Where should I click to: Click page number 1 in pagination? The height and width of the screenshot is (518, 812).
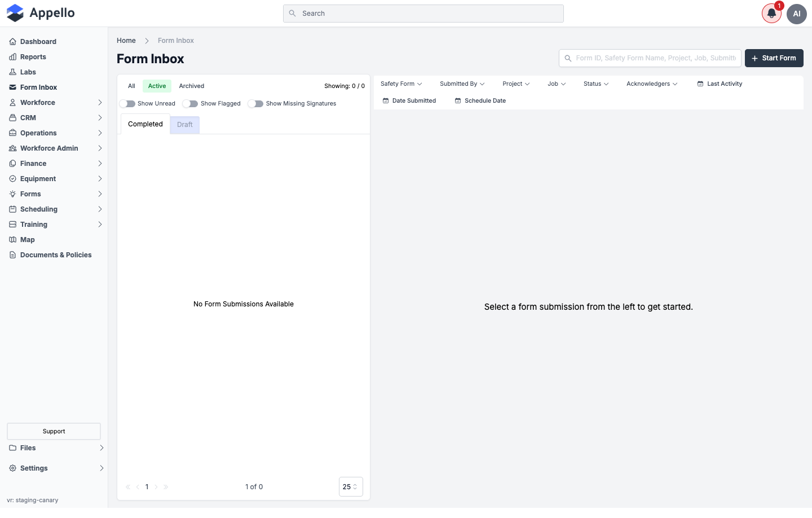(147, 487)
